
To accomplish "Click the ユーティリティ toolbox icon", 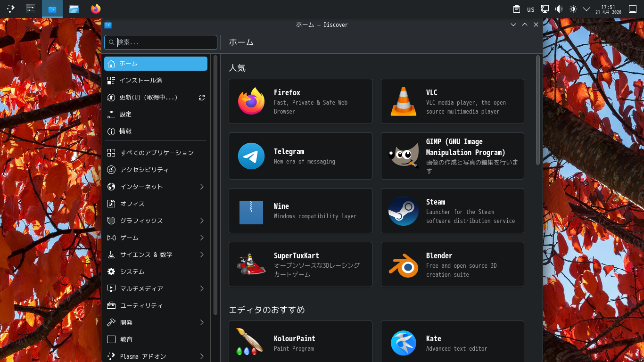I will 111,305.
